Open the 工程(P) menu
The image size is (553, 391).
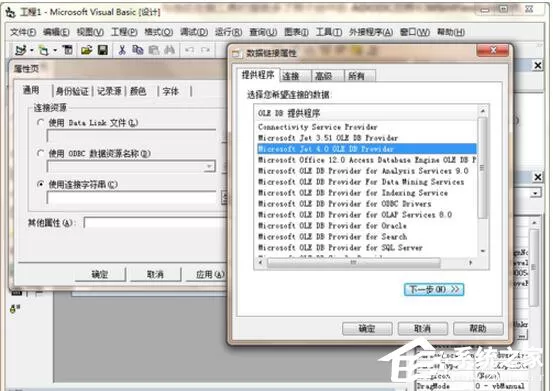click(124, 32)
